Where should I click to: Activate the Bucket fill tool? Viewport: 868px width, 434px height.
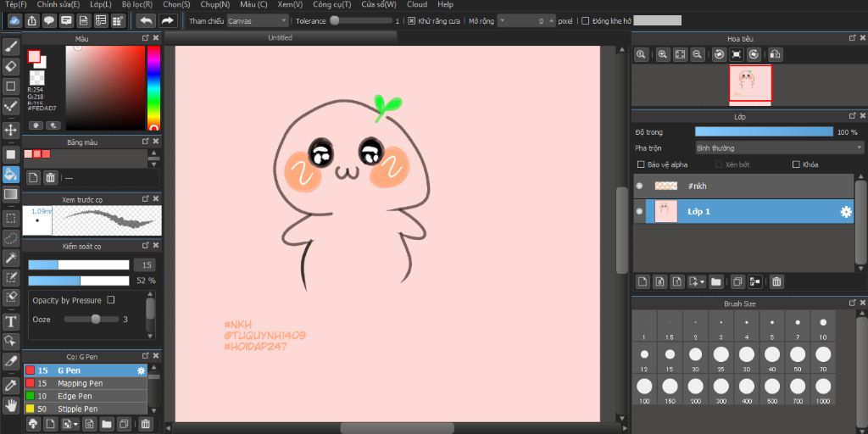[x=11, y=175]
